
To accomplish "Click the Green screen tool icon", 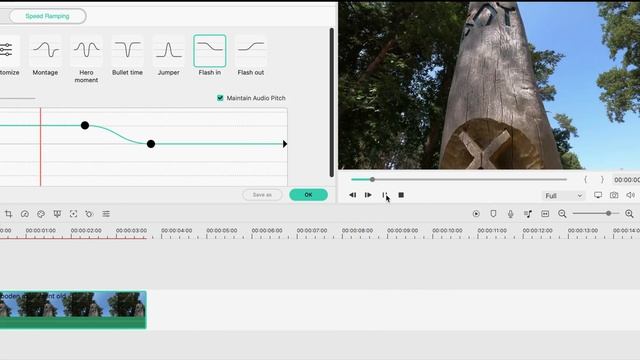I will tap(57, 214).
